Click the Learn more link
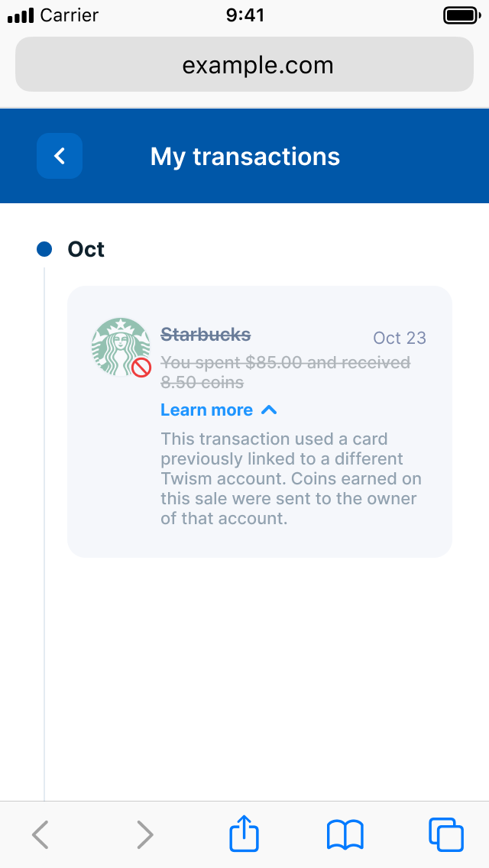The height and width of the screenshot is (868, 489). point(206,410)
